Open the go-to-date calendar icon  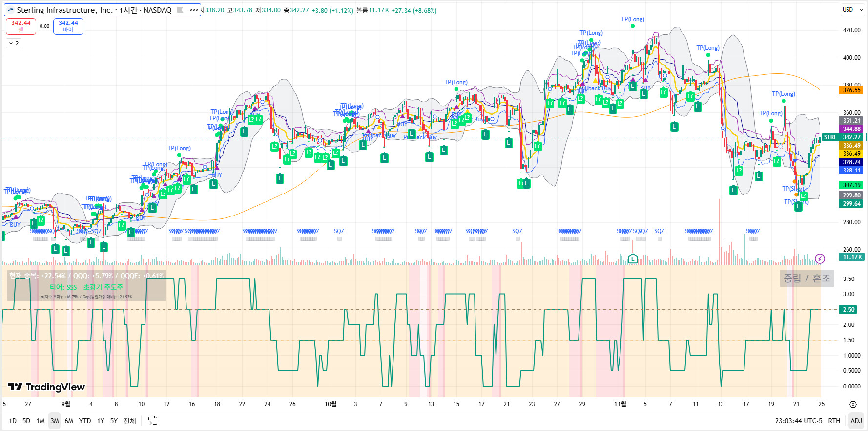pos(153,421)
